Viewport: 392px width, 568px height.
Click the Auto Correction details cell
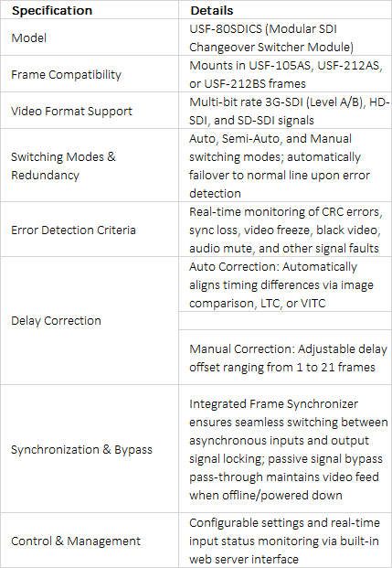tap(285, 284)
